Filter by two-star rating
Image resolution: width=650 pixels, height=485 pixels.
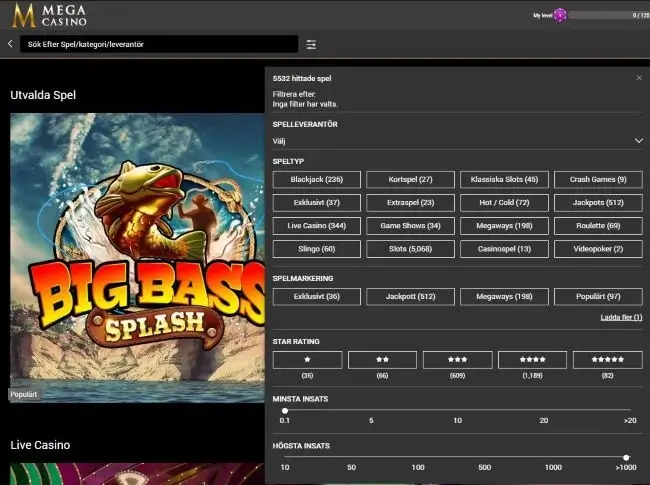382,360
